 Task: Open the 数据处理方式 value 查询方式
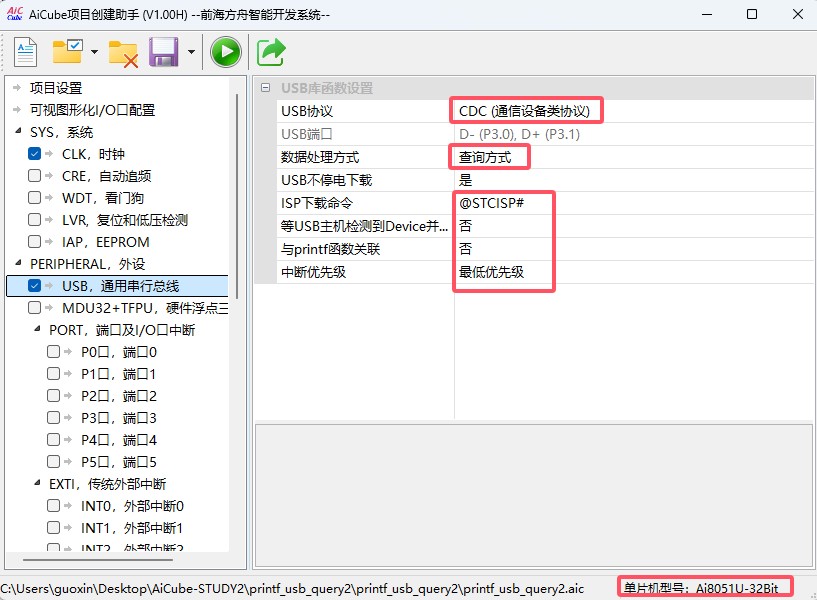point(485,157)
